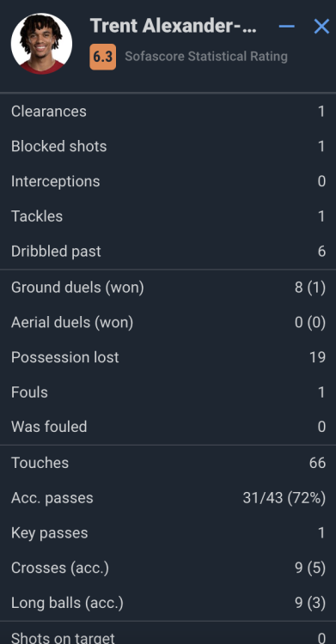Select the Clearances stat row
This screenshot has width=336, height=644.
(168, 112)
